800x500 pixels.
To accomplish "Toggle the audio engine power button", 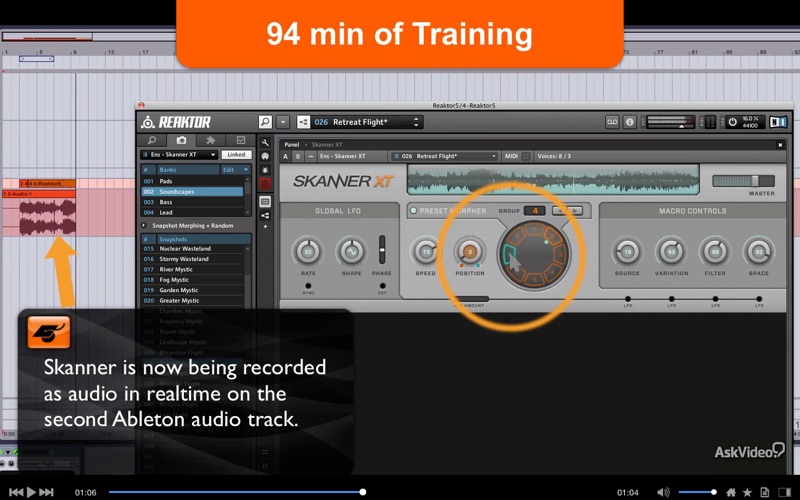I will tap(733, 122).
